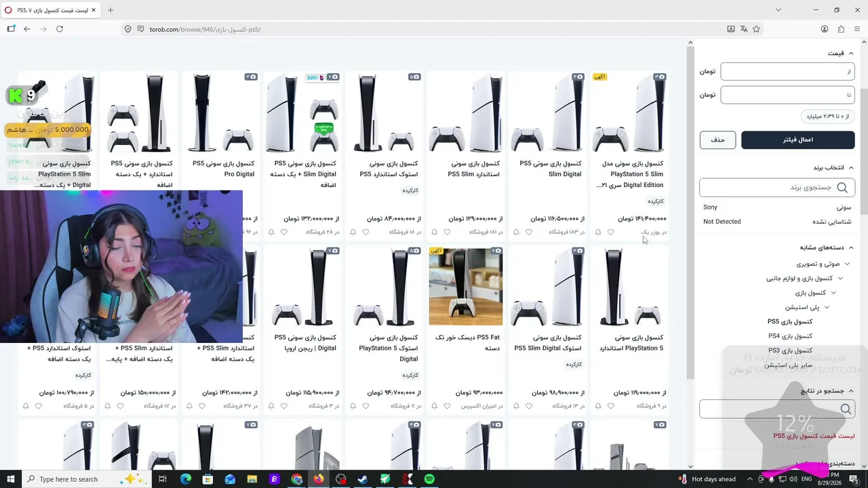Collapse the دسته‌های مشابه categories section
Screen dimensions: 868x488
pos(851,247)
